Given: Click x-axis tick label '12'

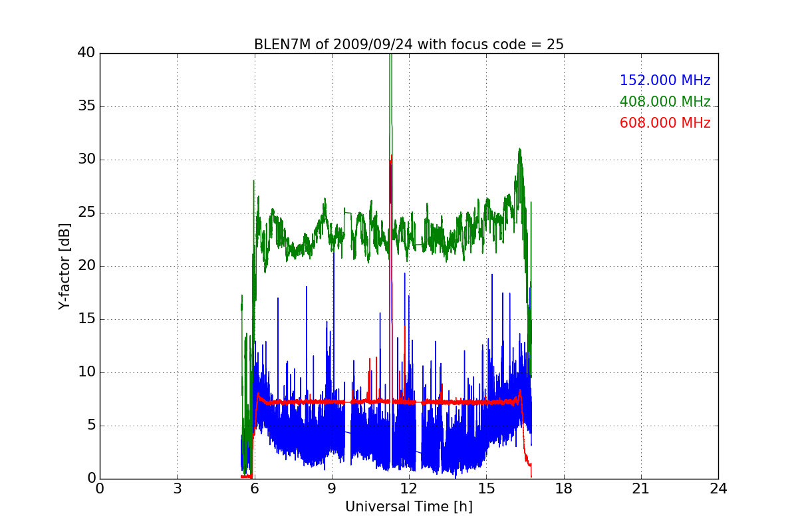Looking at the screenshot, I should pos(409,488).
